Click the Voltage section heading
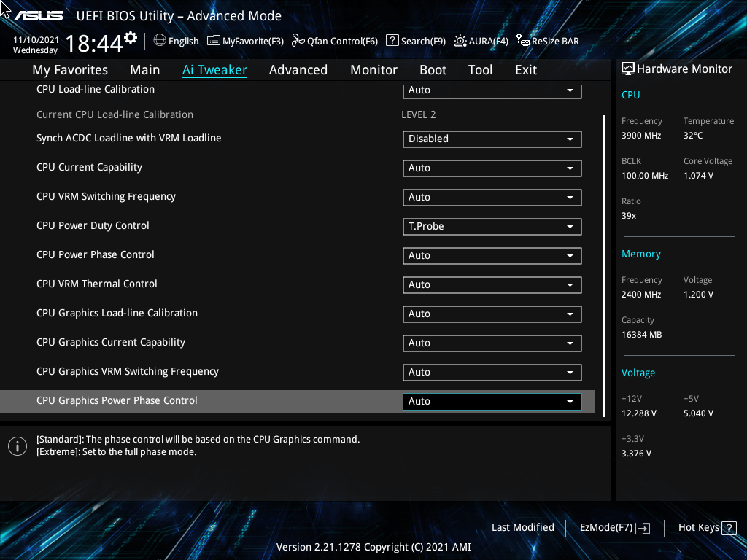Viewport: 747px width, 560px height. pos(638,373)
